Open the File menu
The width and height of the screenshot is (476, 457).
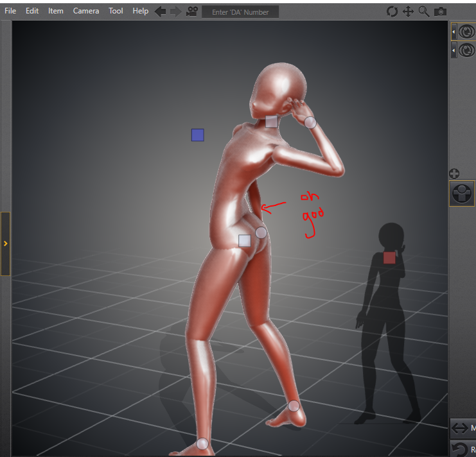coord(10,11)
